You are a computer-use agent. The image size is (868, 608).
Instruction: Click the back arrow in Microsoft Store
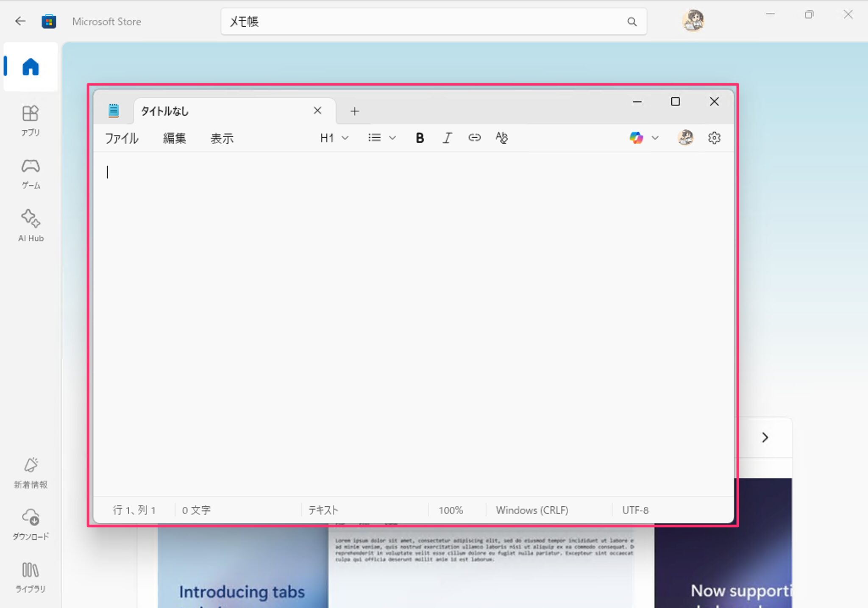click(20, 21)
